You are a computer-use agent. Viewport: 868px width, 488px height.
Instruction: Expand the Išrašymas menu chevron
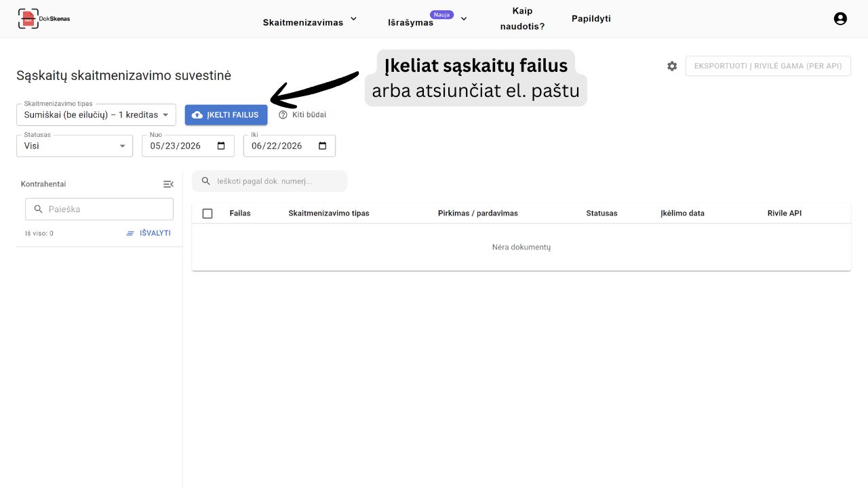click(464, 19)
